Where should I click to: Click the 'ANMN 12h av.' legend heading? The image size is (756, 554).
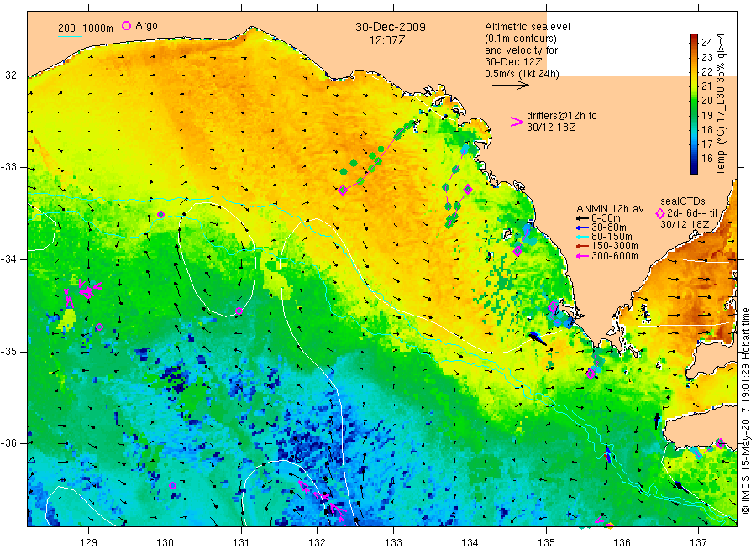[612, 209]
